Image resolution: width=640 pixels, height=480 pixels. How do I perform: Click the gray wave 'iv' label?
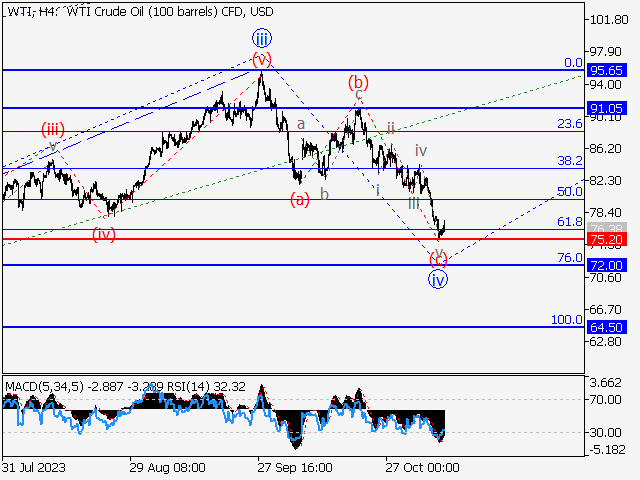(421, 150)
